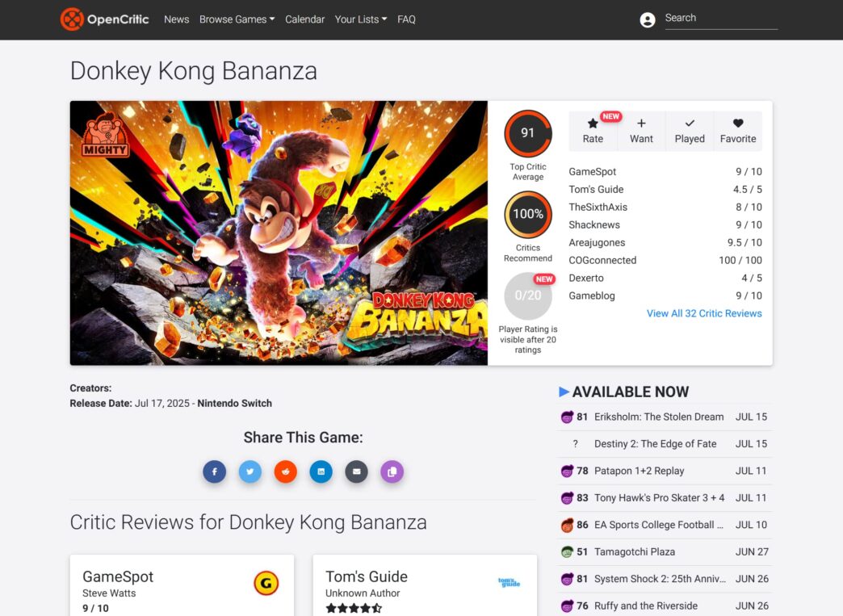The height and width of the screenshot is (616, 843).
Task: Share the game on LinkedIn
Action: pyautogui.click(x=321, y=472)
